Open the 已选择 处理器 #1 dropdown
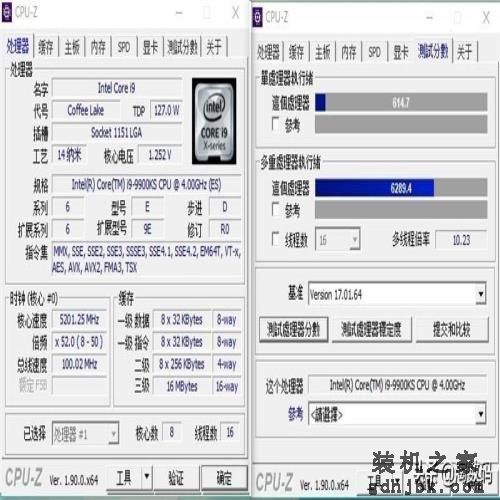 coord(85,433)
